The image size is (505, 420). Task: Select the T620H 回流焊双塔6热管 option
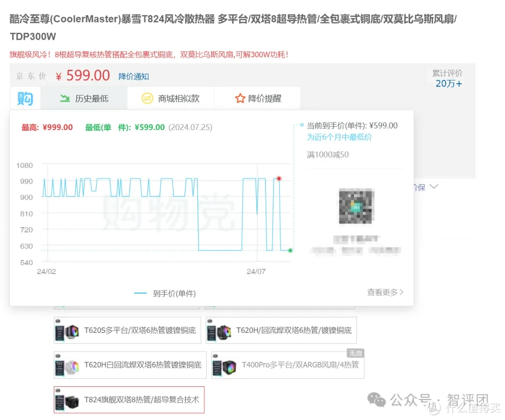281,331
